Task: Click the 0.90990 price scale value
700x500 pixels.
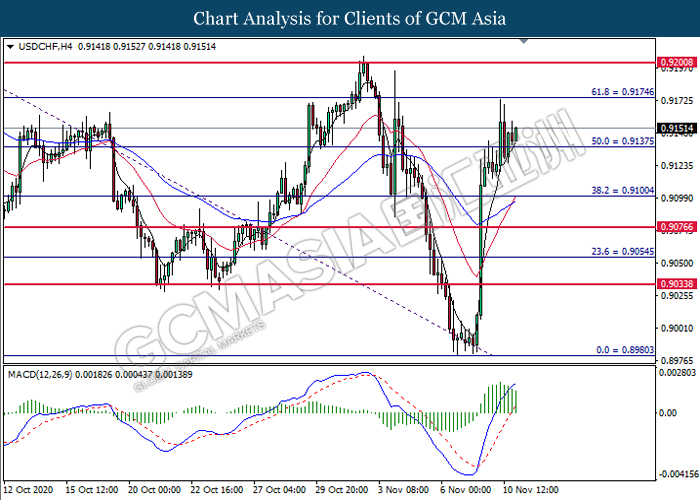Action: (677, 198)
